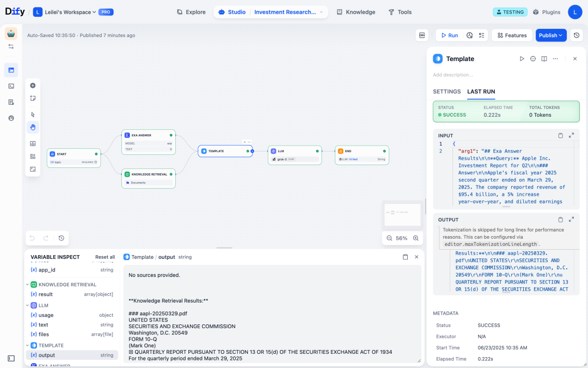Open workflow version history via the clock icon
This screenshot has width=588, height=368.
[577, 35]
